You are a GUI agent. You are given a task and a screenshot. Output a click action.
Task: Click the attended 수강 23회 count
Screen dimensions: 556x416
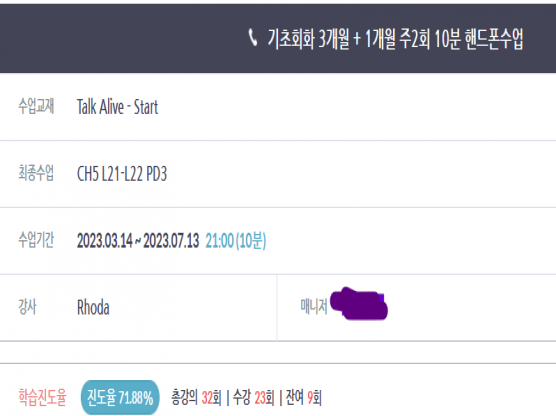point(254,398)
